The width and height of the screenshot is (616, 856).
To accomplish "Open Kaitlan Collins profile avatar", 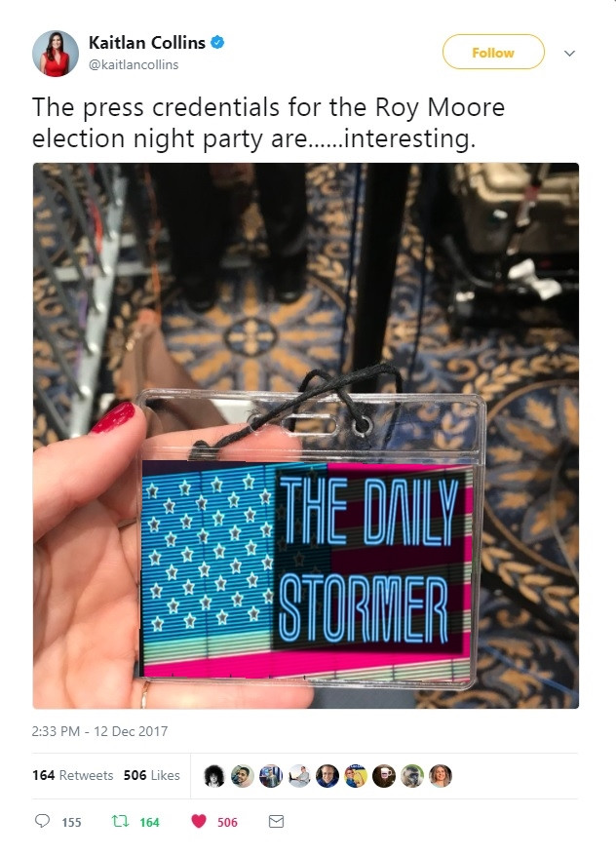I will (56, 53).
